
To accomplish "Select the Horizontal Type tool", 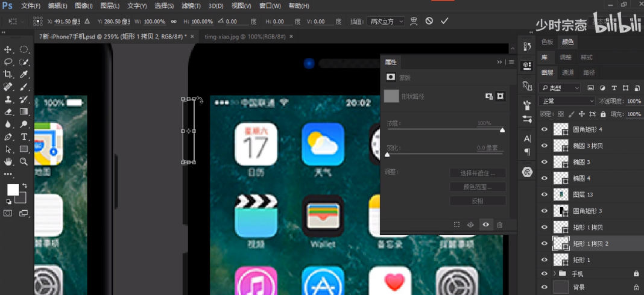I will pos(24,137).
